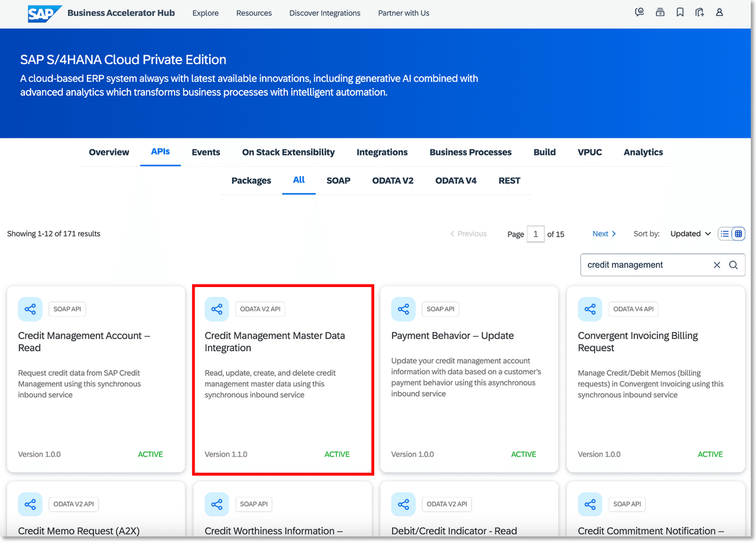Viewport: 756px width, 542px height.
Task: Click SOAP API tag on Credit Management Account card
Action: pos(67,309)
